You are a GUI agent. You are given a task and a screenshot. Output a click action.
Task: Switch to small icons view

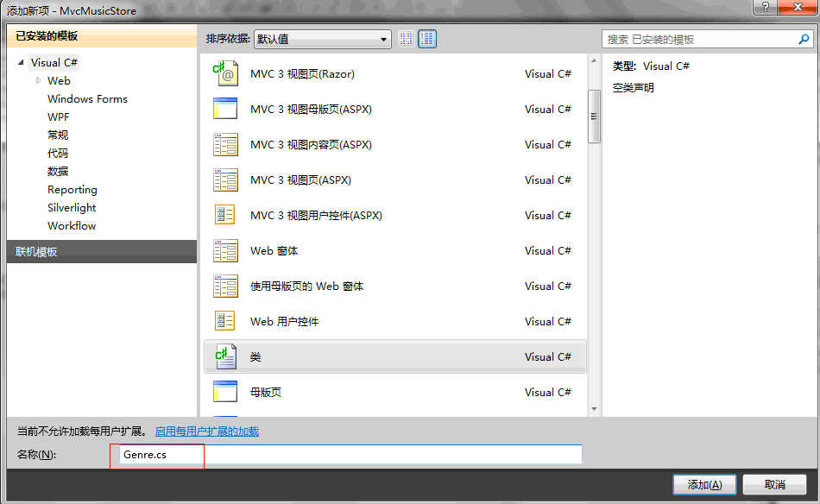(x=407, y=39)
